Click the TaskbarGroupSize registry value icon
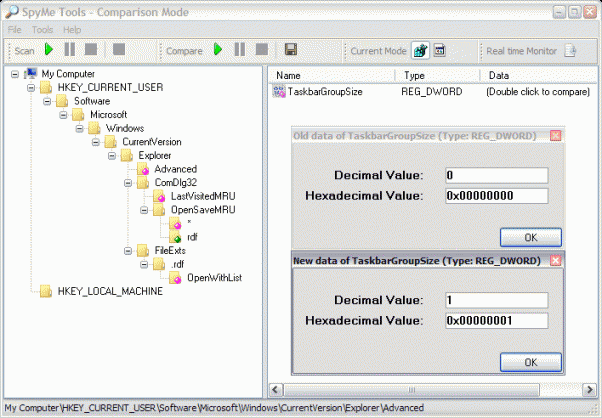 pyautogui.click(x=279, y=92)
